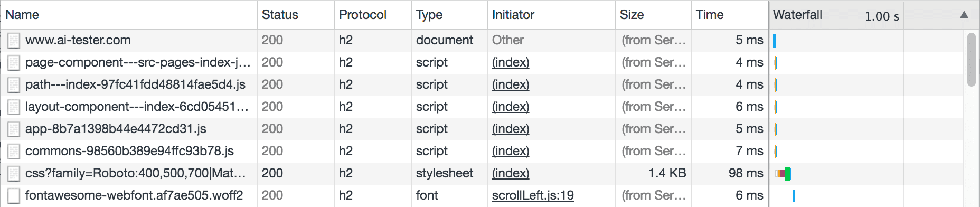980x207 pixels.
Task: Select page-component---src-pages-index request
Action: pyautogui.click(x=138, y=62)
